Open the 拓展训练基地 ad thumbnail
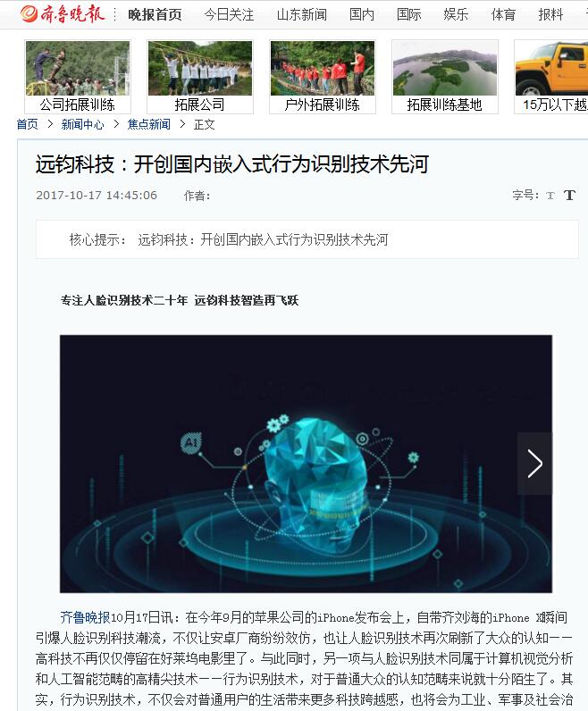 point(445,77)
